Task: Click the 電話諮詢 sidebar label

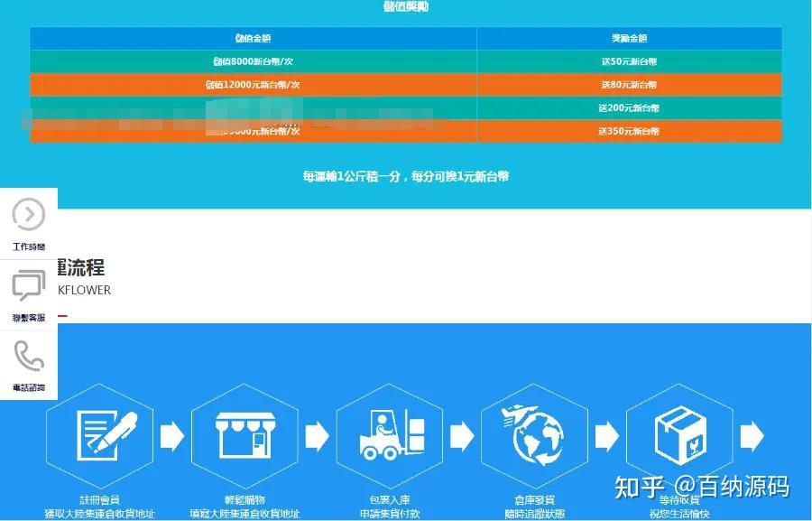Action: point(29,387)
